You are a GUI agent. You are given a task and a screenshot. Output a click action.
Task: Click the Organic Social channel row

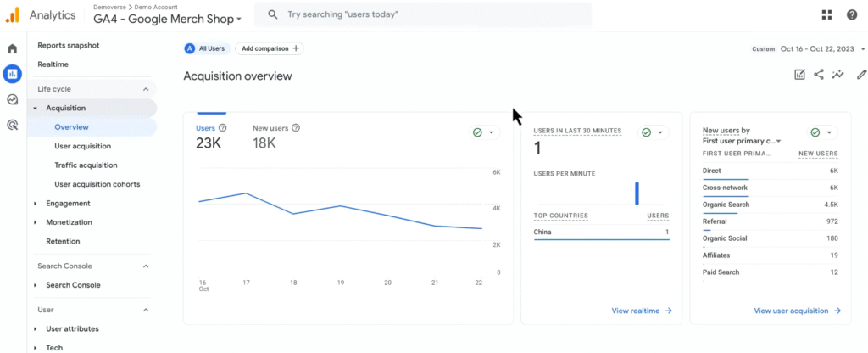(x=770, y=238)
